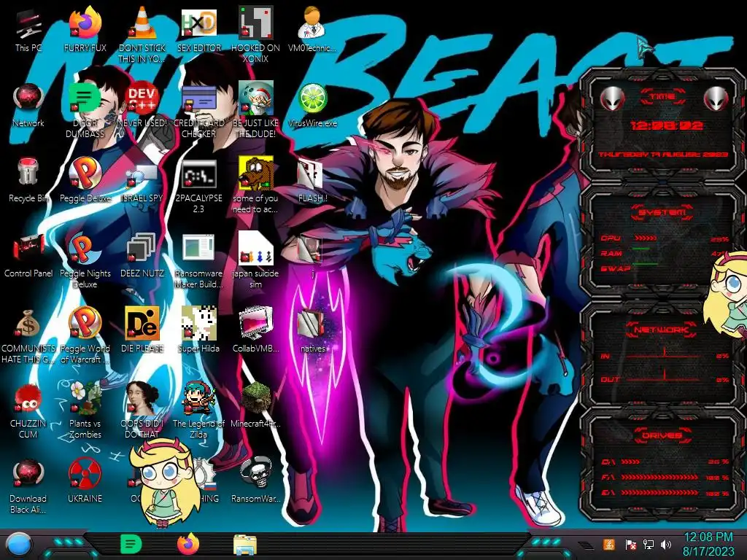Open green chat app in taskbar
The width and height of the screenshot is (747, 560).
131,544
